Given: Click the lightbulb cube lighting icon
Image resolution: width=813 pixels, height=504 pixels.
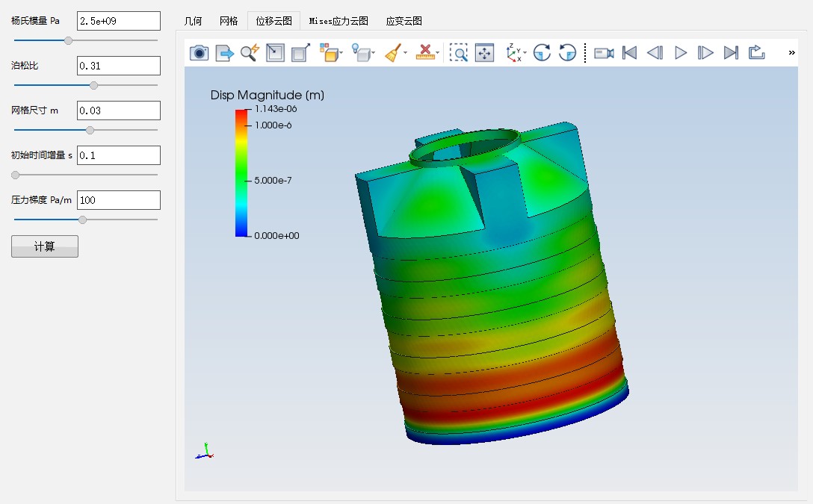Looking at the screenshot, I should (x=361, y=53).
